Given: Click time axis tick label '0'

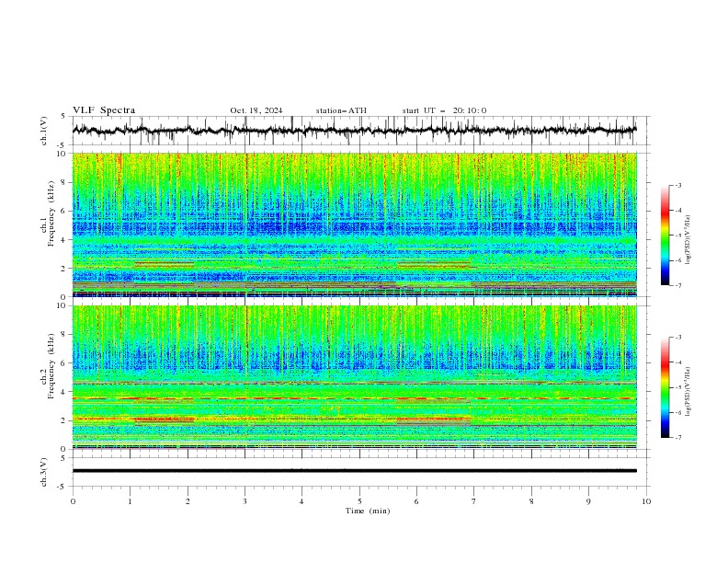Looking at the screenshot, I should pos(73,501).
